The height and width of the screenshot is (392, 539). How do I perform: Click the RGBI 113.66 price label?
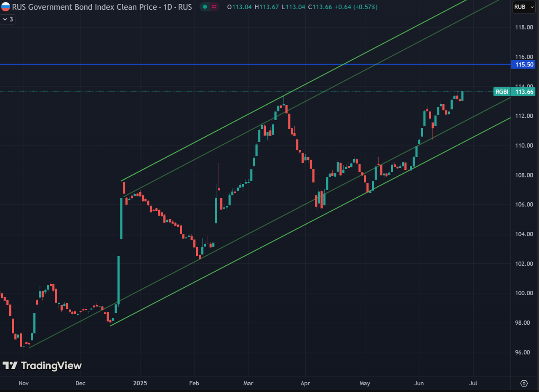(x=514, y=92)
